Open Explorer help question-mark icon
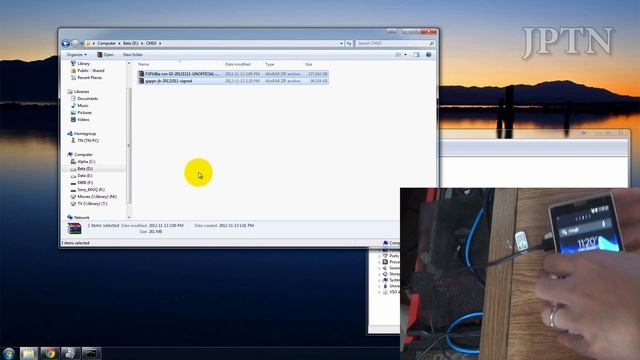This screenshot has width=640, height=360. click(429, 55)
